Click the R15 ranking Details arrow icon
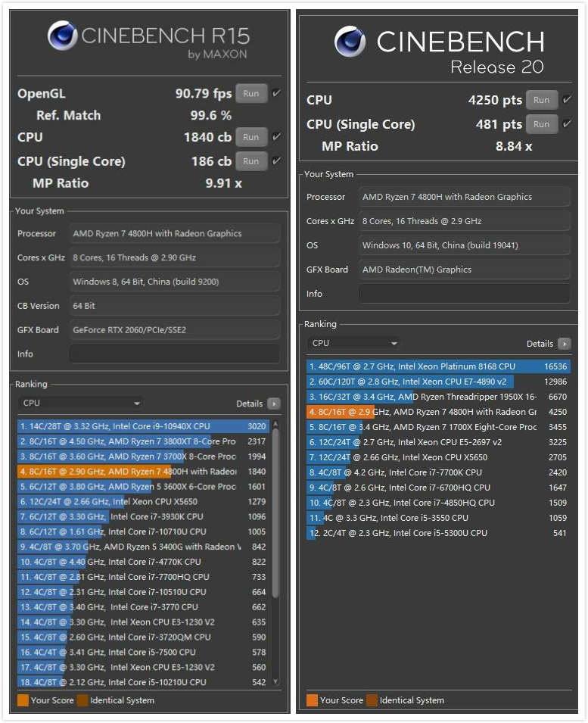The width and height of the screenshot is (588, 723). click(274, 404)
